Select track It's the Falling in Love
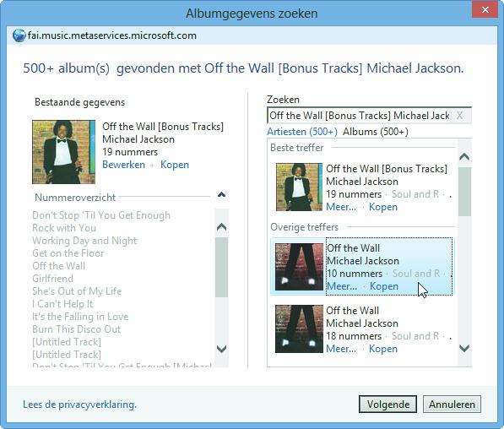Screen dimensions: 504x429 [80, 317]
